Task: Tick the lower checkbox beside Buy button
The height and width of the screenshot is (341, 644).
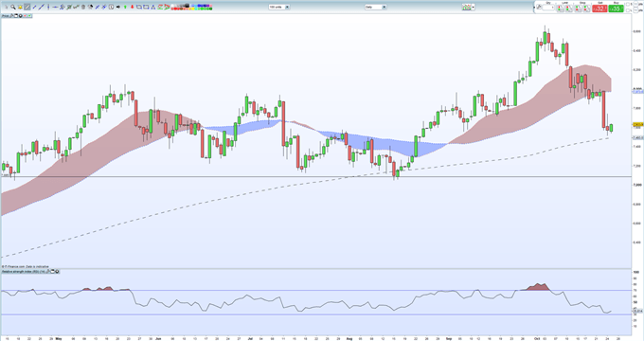Action: (x=627, y=10)
